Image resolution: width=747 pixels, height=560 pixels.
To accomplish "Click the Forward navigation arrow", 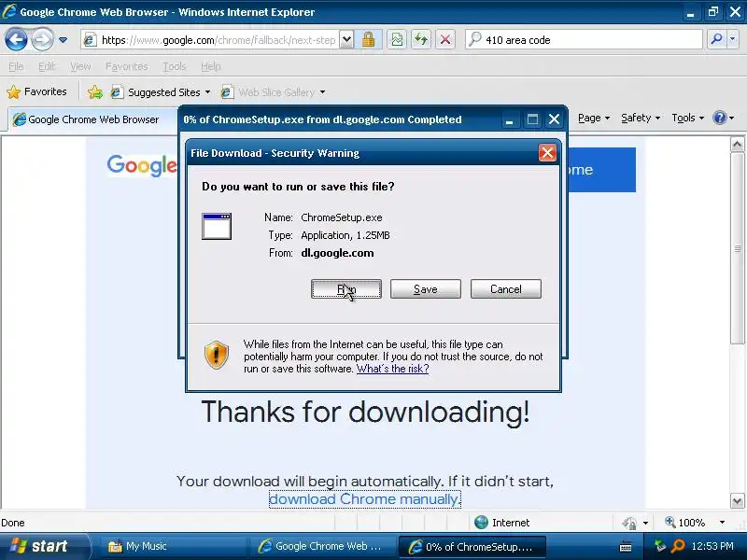I will click(42, 39).
